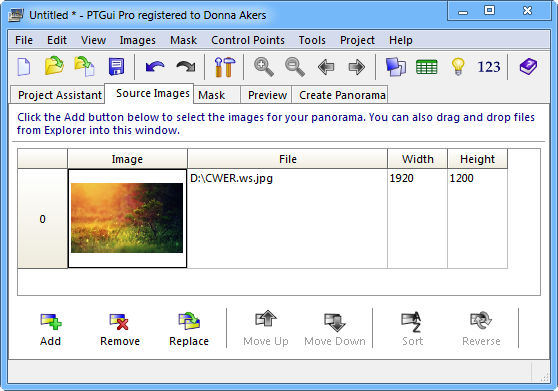The width and height of the screenshot is (558, 391).
Task: Open the Edit menu
Action: point(57,40)
